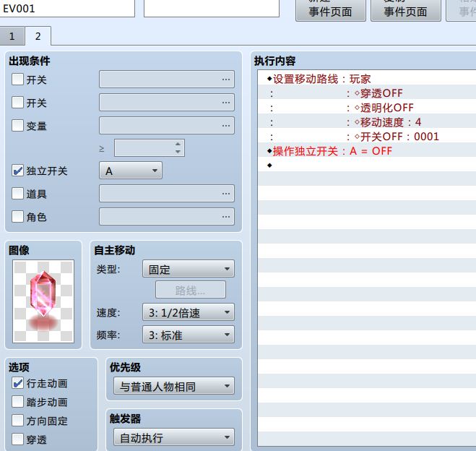Screen dimensions: 476x451
Task: Open the ellipsis picker for 变量 field
Action: pos(225,126)
